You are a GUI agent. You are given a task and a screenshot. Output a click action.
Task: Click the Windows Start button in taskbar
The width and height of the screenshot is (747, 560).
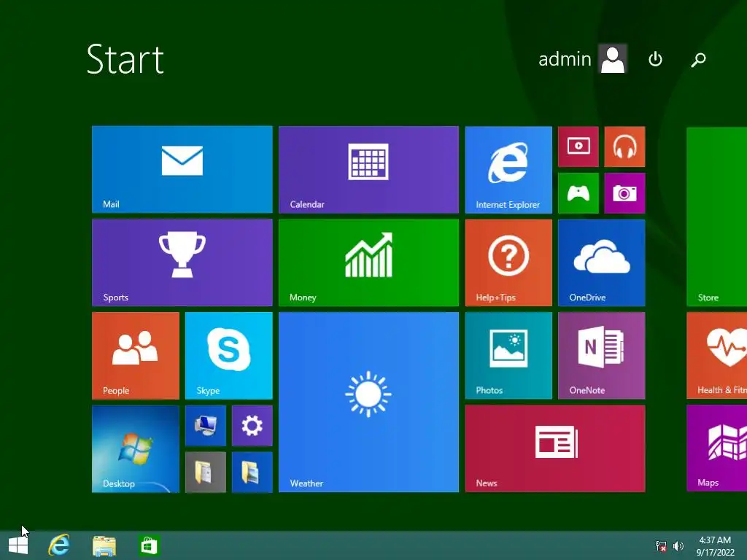point(18,545)
